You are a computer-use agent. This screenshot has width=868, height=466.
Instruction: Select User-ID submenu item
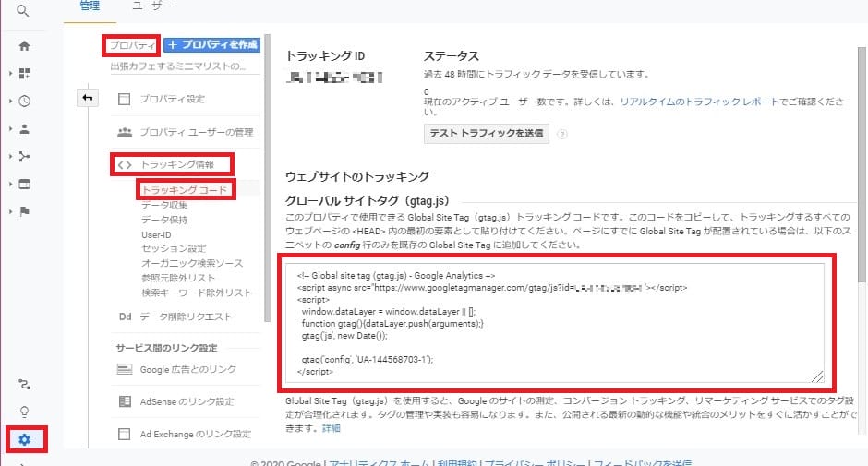point(156,234)
